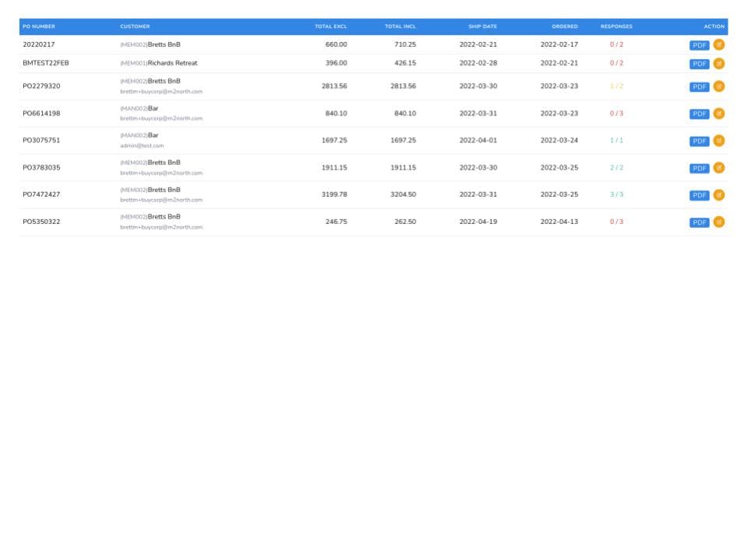The image size is (747, 560).
Task: Sort table by SHIP DATE header
Action: pyautogui.click(x=482, y=26)
